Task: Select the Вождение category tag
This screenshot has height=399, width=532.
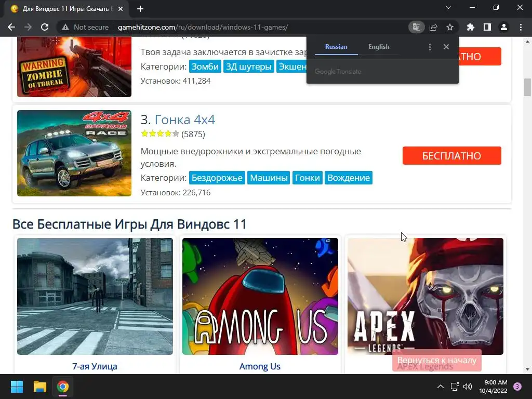Action: click(x=349, y=178)
